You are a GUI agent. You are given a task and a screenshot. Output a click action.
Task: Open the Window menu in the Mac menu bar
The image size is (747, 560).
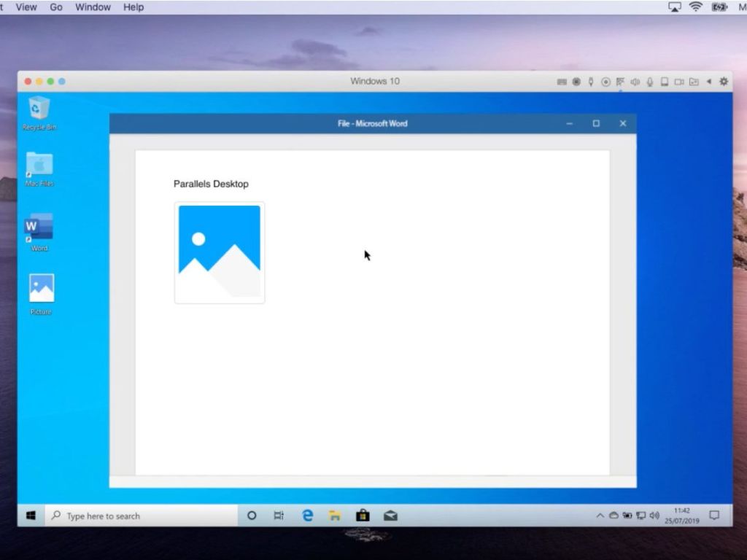pyautogui.click(x=93, y=7)
